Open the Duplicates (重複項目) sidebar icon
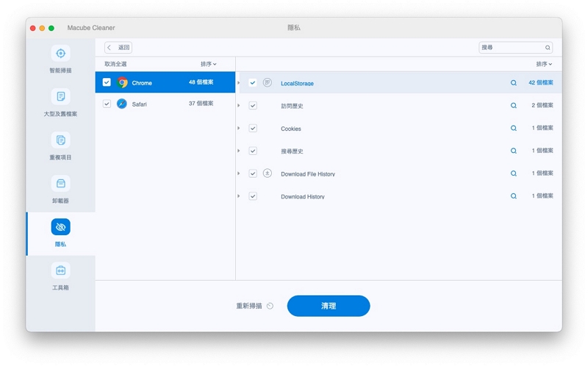 click(x=60, y=140)
